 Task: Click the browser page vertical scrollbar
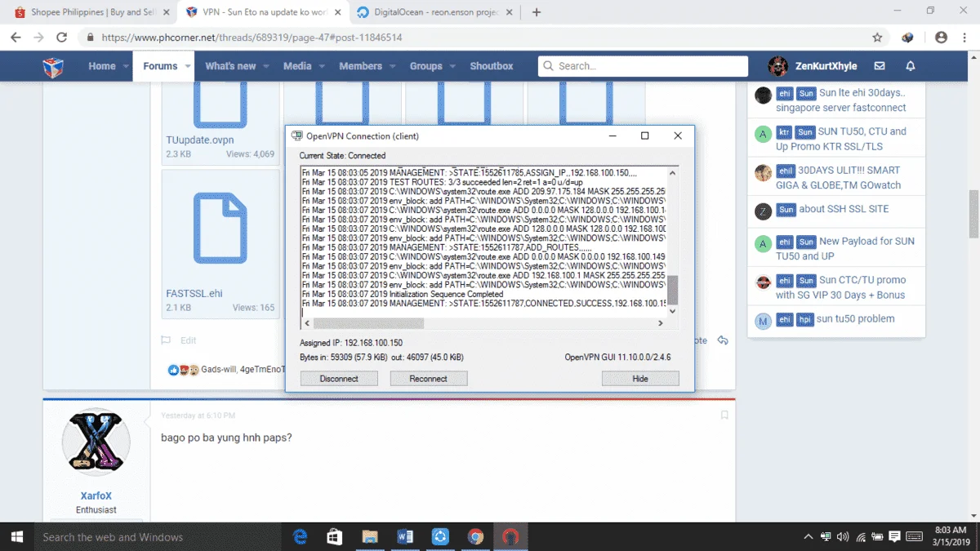(x=974, y=212)
